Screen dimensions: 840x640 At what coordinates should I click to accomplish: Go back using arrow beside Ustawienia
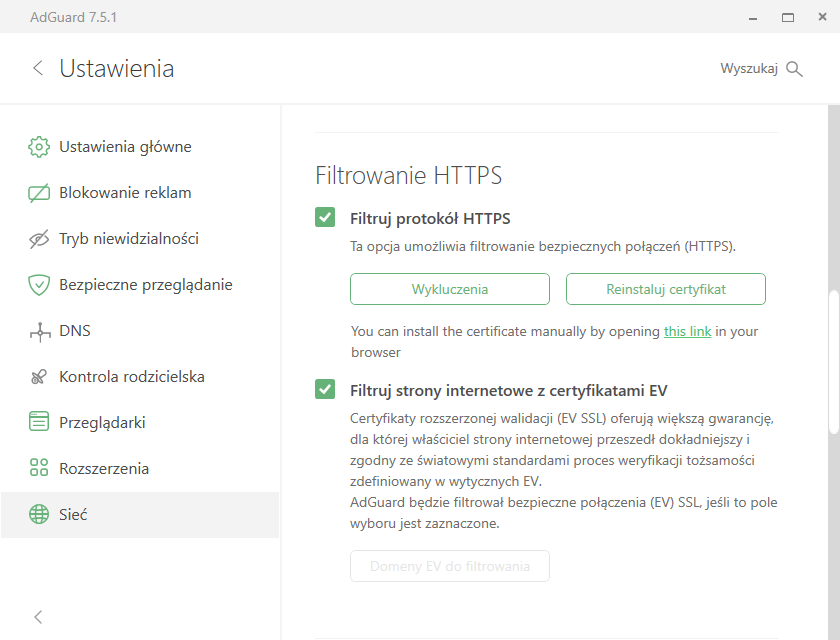click(x=38, y=68)
